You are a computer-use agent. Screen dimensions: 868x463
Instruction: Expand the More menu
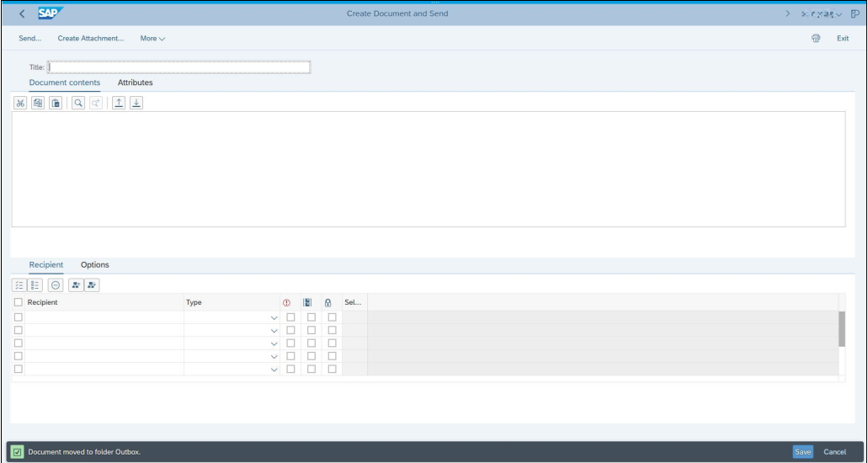152,39
